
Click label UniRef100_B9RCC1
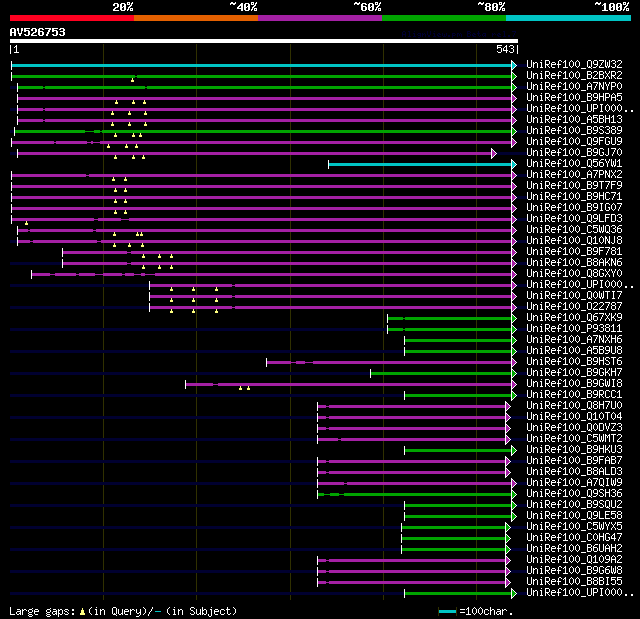[x=574, y=395]
